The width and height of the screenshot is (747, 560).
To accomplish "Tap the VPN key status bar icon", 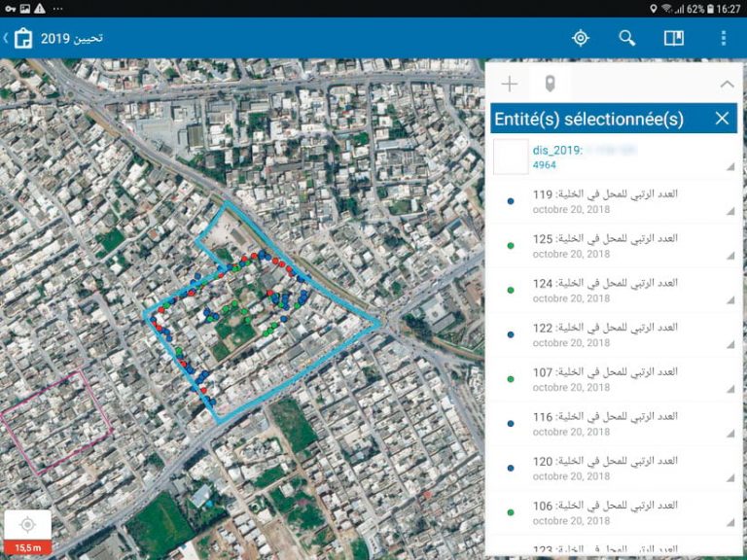I will (x=11, y=9).
